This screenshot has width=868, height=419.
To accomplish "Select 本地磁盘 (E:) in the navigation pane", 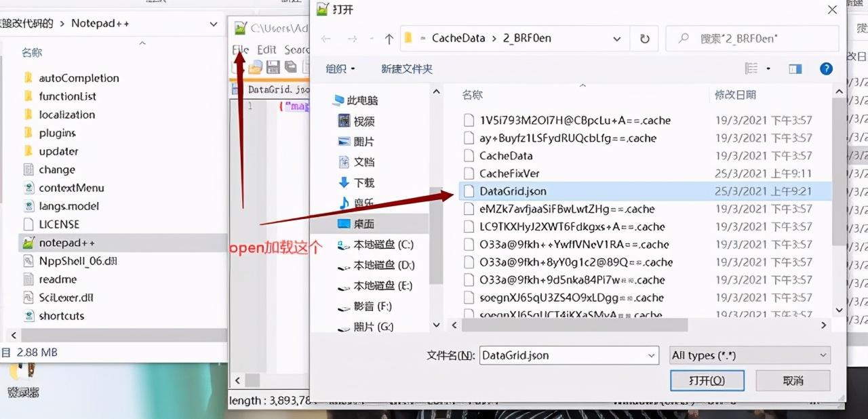I will click(376, 285).
